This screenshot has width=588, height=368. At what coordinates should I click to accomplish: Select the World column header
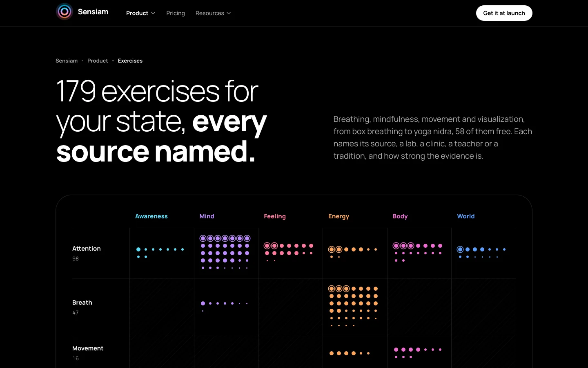[x=466, y=216]
